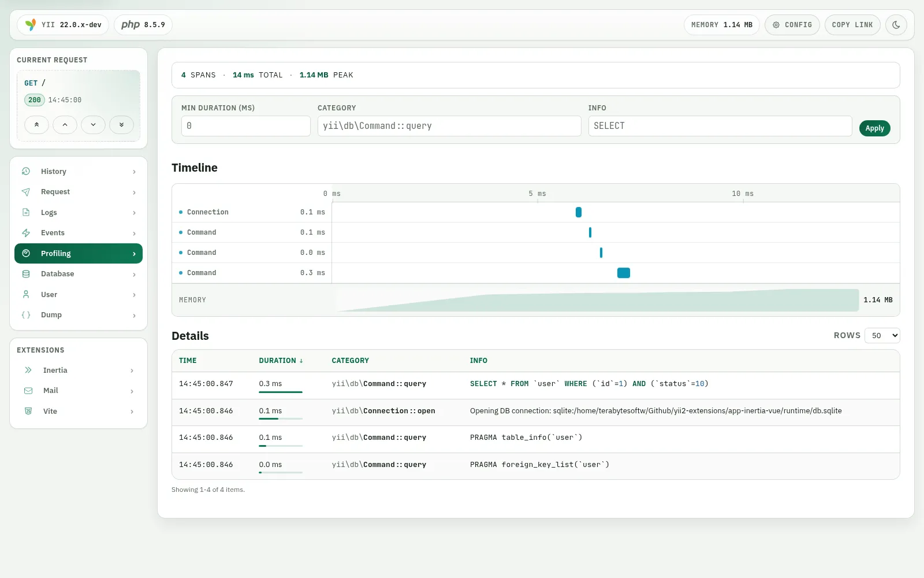Click the Apply filter button
The width and height of the screenshot is (924, 578).
(x=874, y=128)
